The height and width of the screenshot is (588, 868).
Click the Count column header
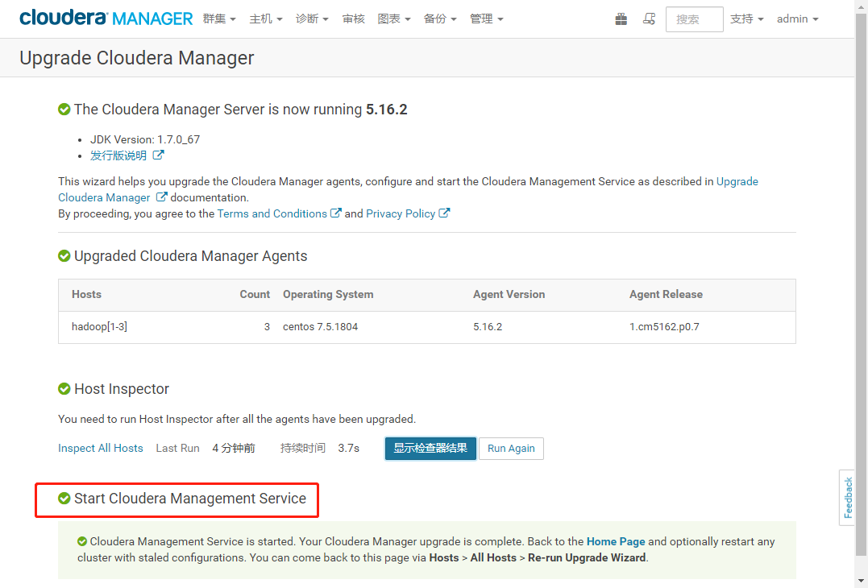pos(255,294)
